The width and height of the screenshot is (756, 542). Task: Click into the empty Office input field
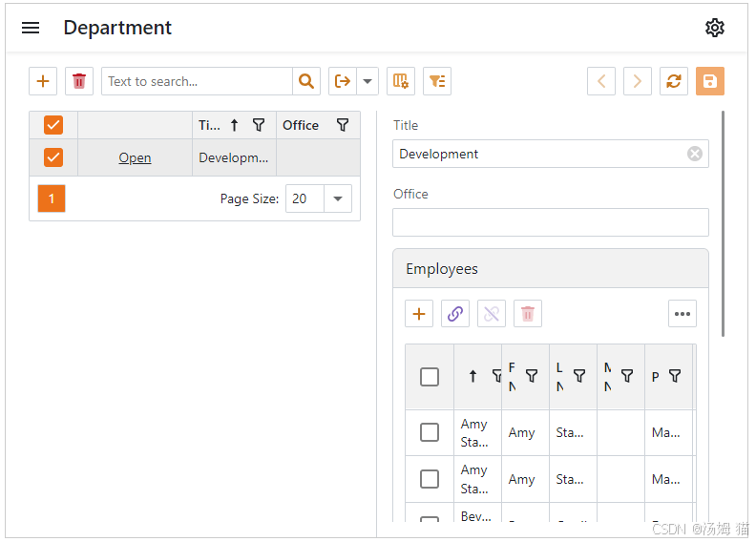point(551,222)
